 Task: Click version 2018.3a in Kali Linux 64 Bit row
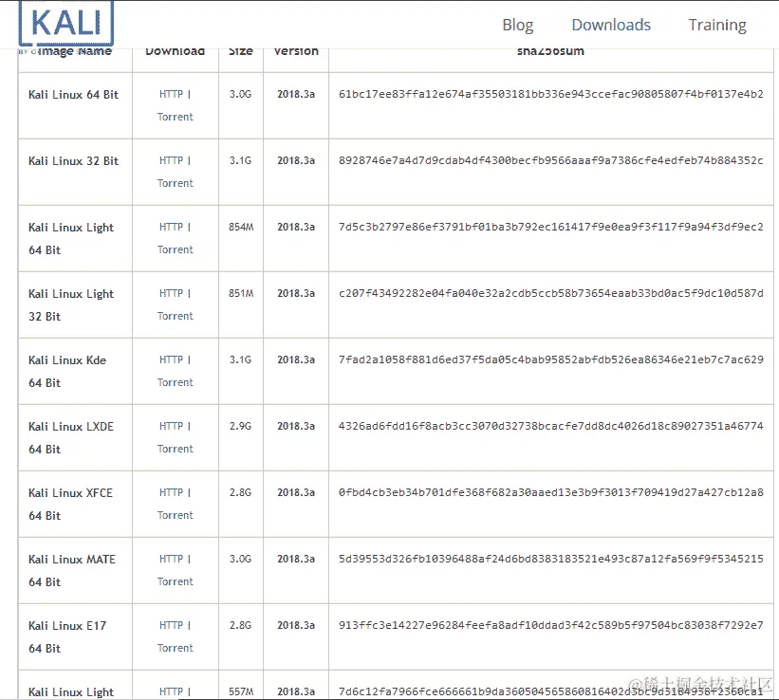(296, 94)
